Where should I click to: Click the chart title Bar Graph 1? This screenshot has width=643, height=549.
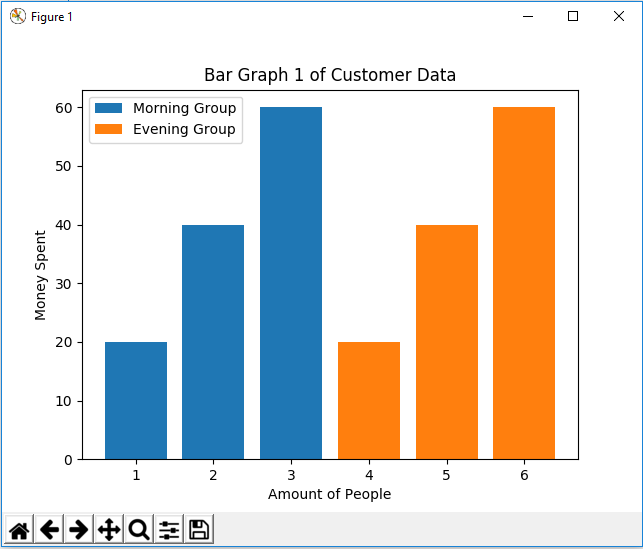(x=330, y=75)
